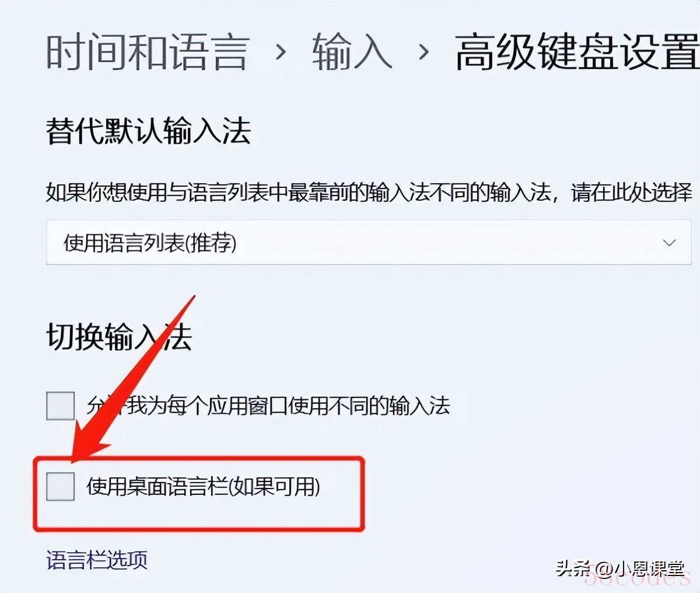The width and height of the screenshot is (700, 593).
Task: Open the 语言栏选项 link
Action: pyautogui.click(x=97, y=560)
